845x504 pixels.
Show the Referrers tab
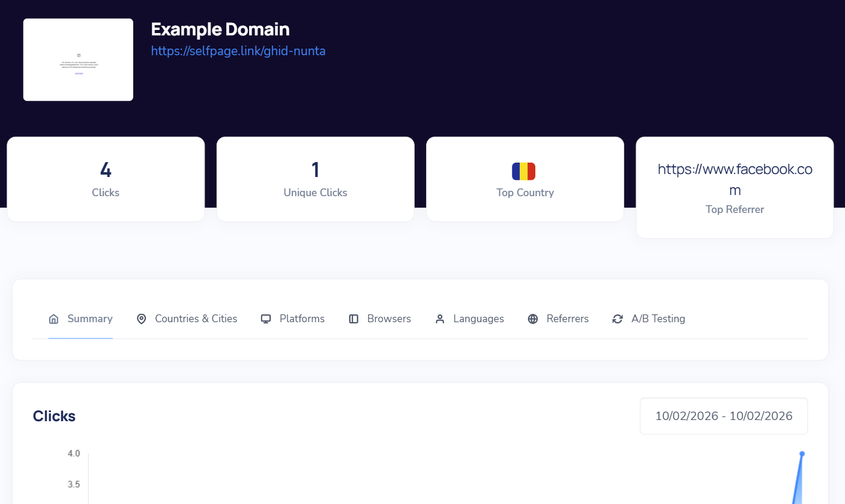558,319
